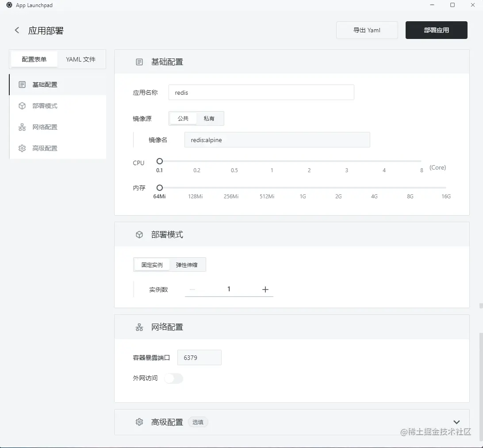
Task: Click the 0.2 CPU label
Action: 197,170
